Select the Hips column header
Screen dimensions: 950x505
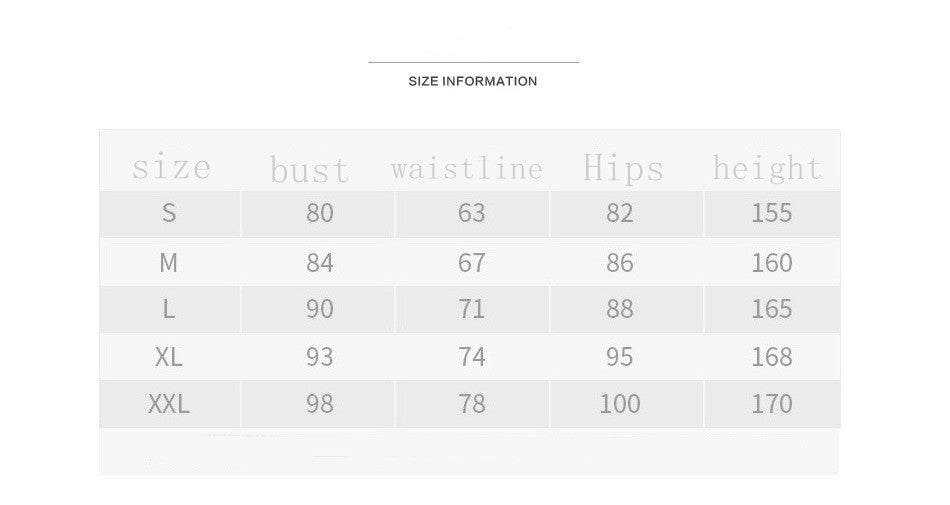tap(623, 168)
